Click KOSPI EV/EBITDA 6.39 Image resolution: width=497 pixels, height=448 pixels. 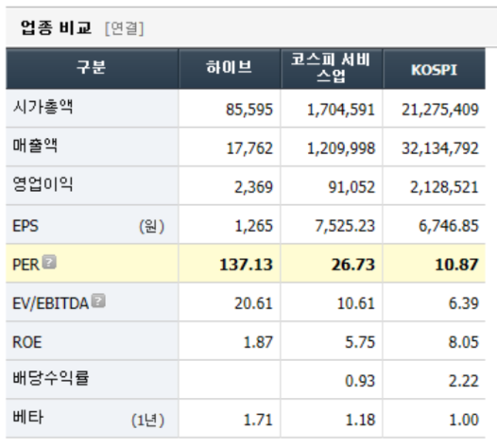463,303
